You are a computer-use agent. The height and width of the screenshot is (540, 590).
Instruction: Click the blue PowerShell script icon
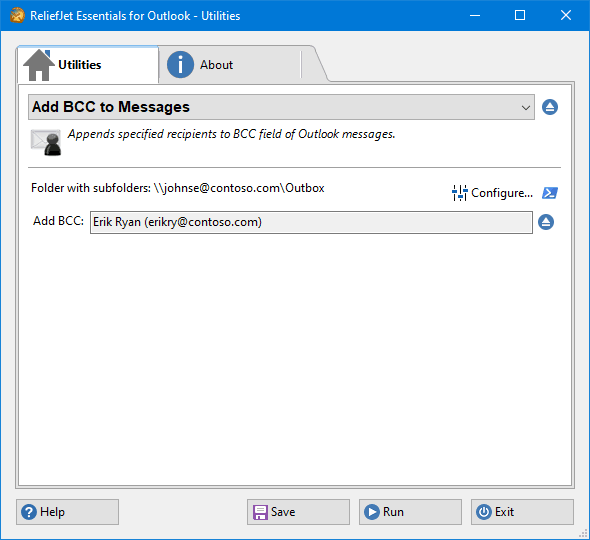550,193
